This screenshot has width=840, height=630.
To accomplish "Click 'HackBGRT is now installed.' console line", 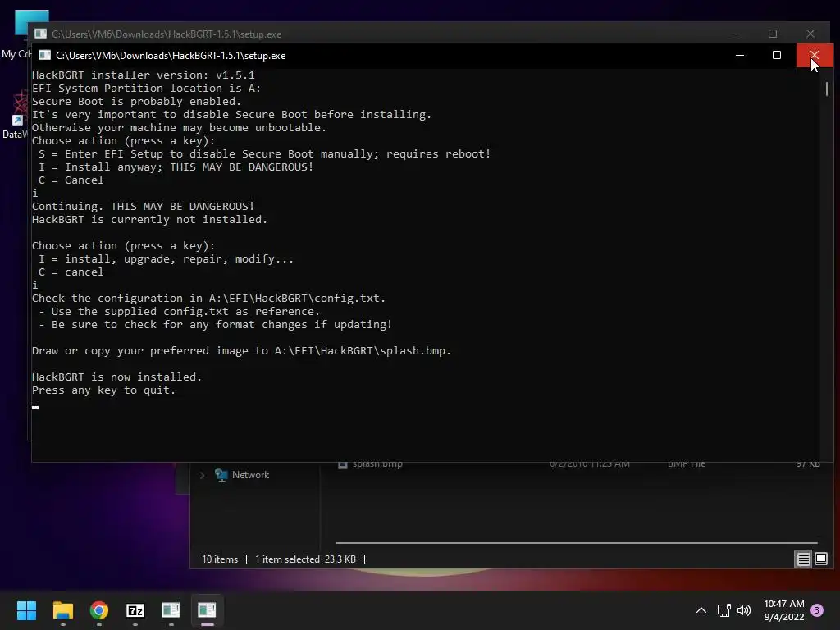I will [116, 377].
